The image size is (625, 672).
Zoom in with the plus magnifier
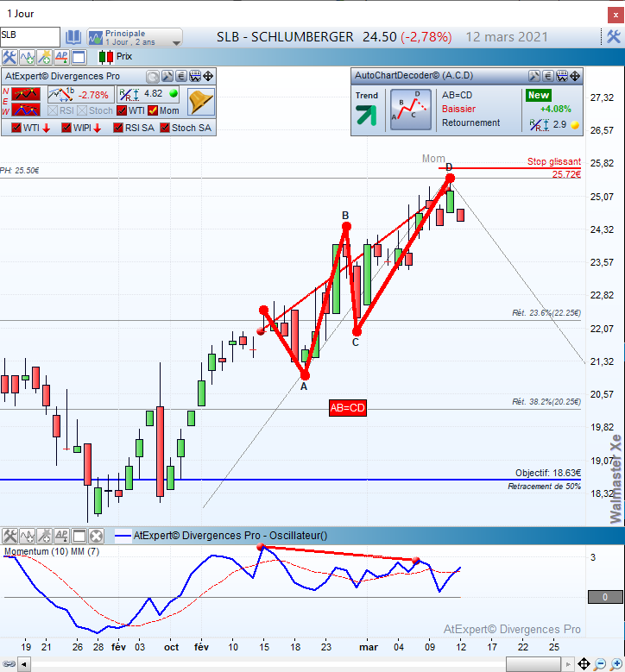point(616,664)
